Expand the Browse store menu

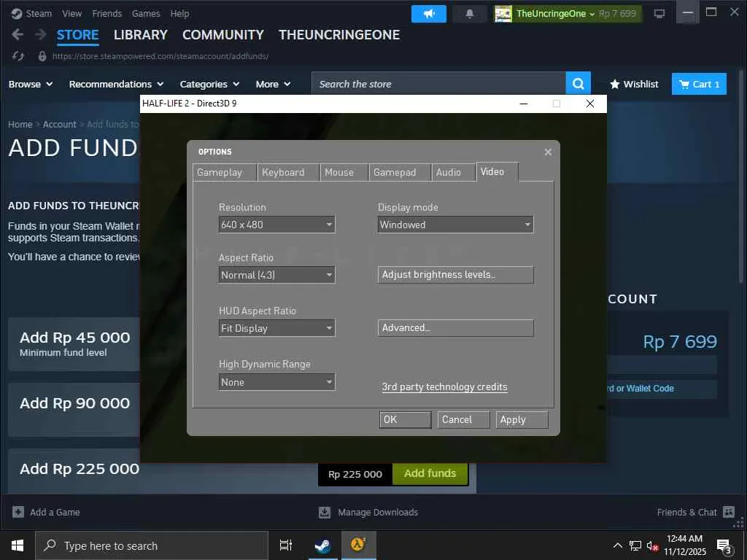[x=31, y=85]
